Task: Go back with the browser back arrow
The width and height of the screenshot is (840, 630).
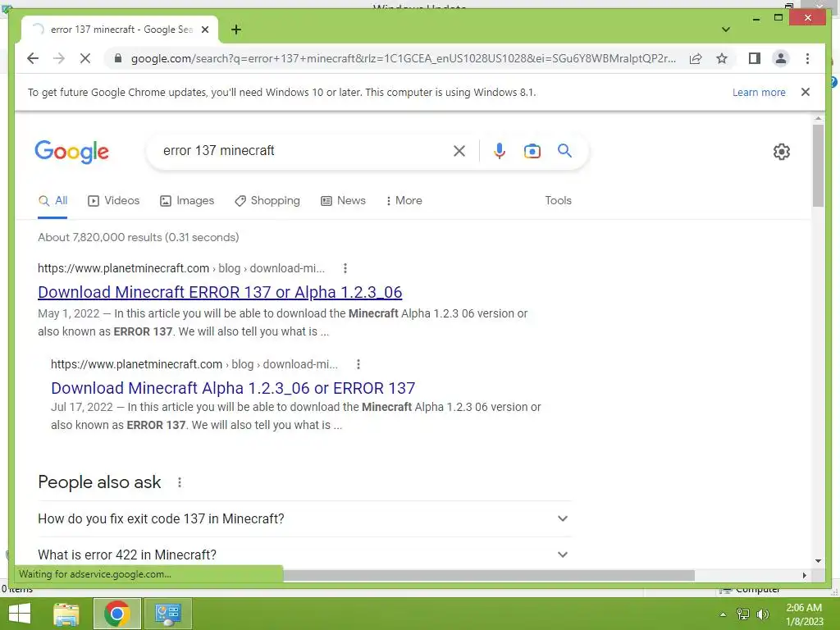Action: (33, 58)
